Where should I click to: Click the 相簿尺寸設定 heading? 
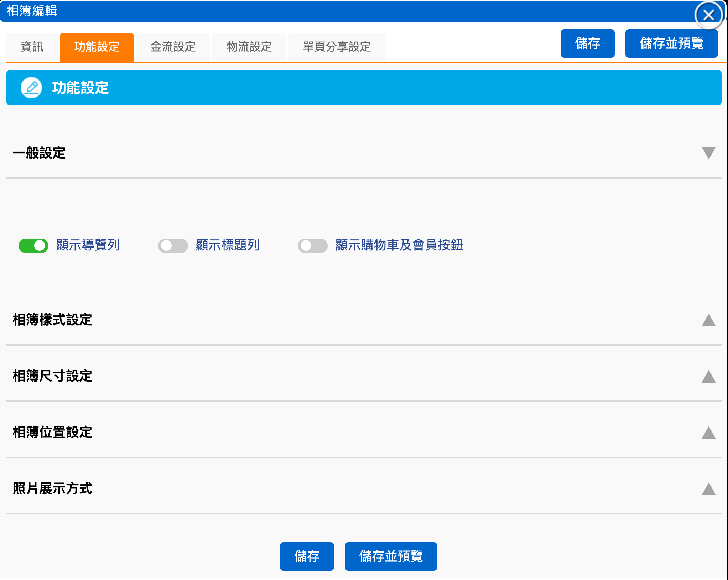(52, 376)
